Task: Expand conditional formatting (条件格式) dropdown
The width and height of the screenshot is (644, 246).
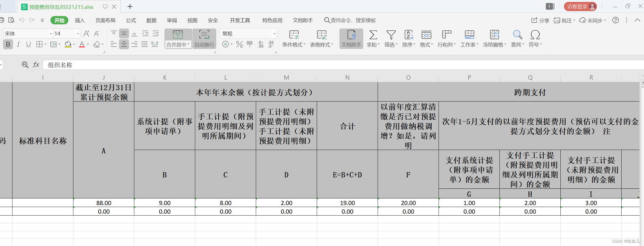Action: (x=305, y=44)
